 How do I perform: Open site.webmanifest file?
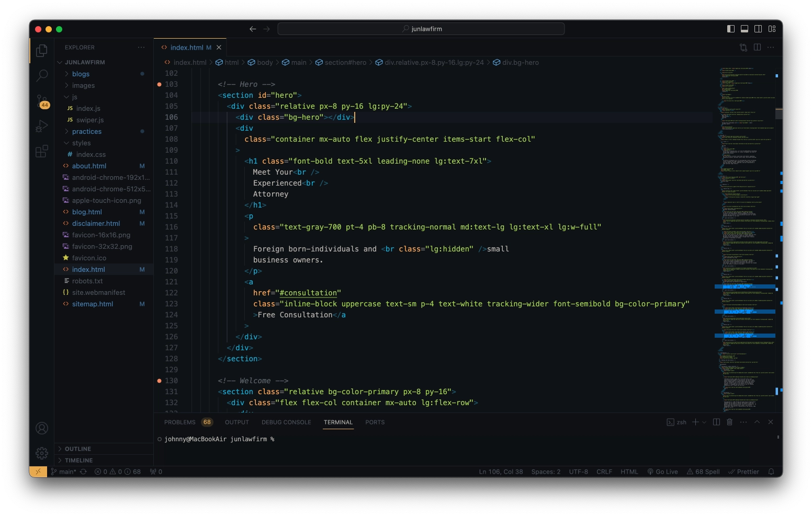click(x=104, y=292)
